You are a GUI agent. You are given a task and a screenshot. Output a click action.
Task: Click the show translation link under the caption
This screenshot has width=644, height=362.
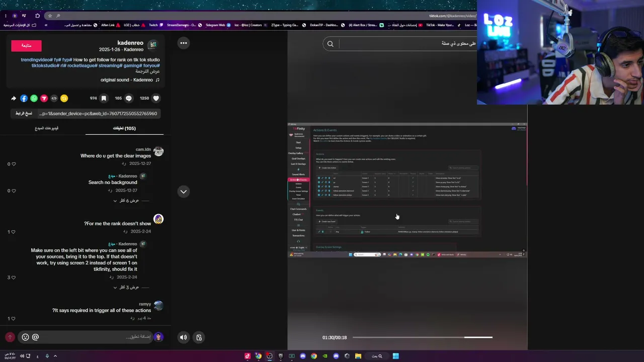pyautogui.click(x=147, y=71)
